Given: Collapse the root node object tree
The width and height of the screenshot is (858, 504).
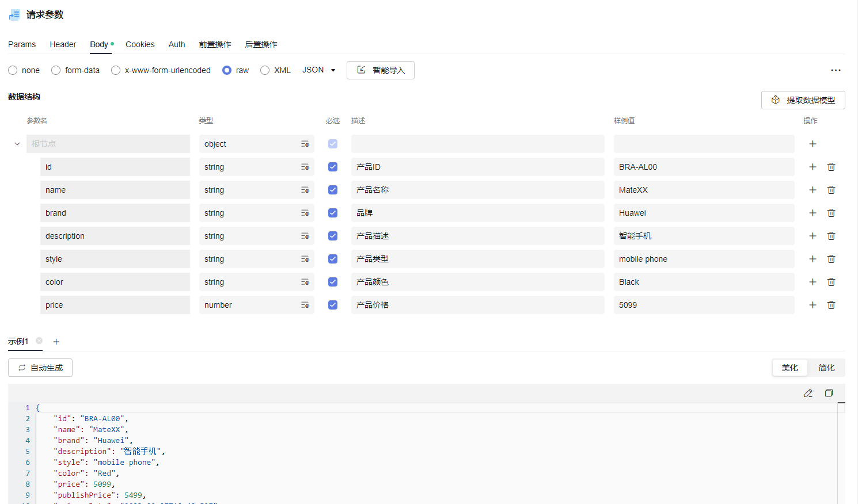Looking at the screenshot, I should tap(17, 144).
